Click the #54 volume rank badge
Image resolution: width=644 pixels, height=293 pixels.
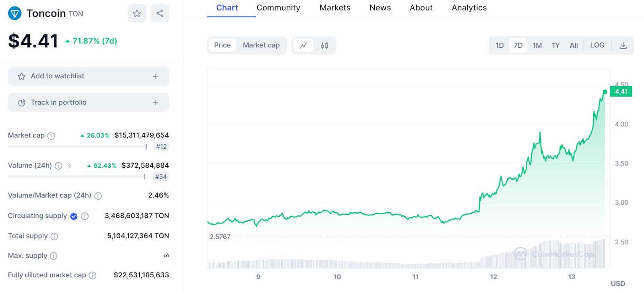coord(161,177)
